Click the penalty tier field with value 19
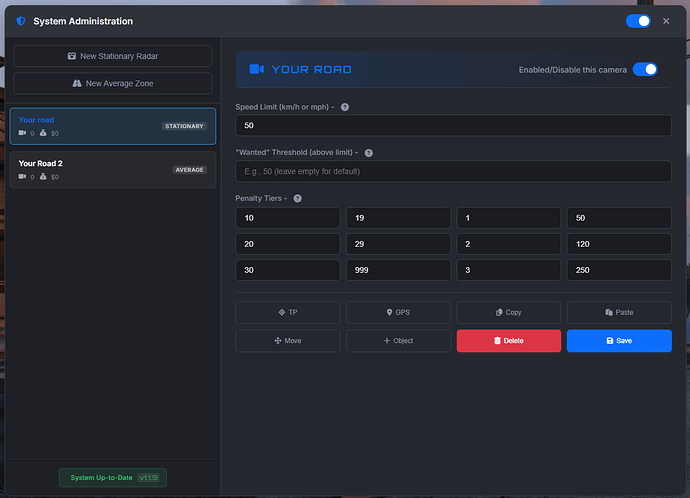690x498 pixels. click(398, 218)
